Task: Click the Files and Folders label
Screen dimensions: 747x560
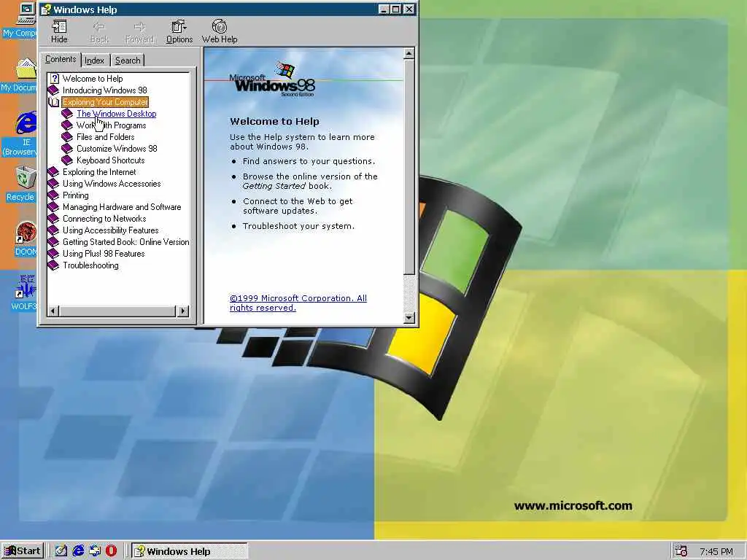Action: [x=105, y=136]
